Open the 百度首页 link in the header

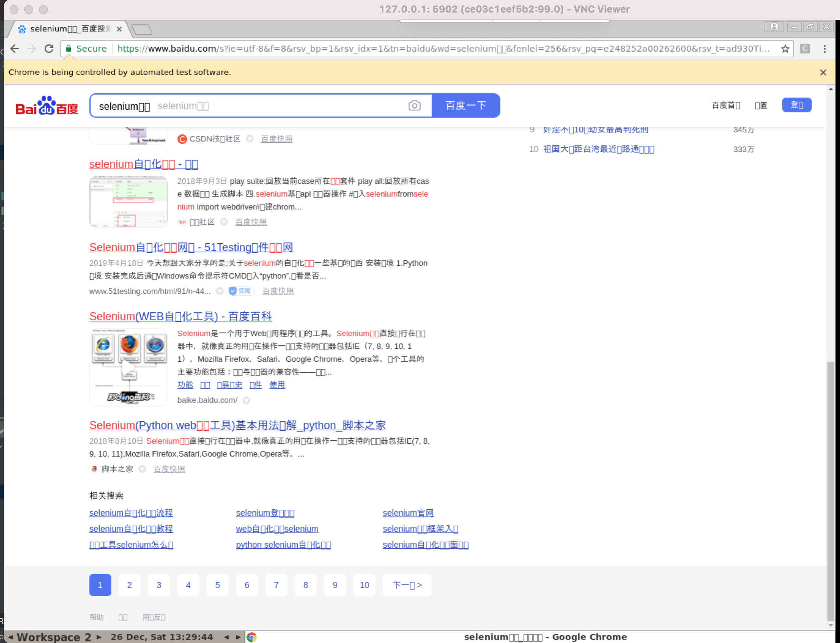click(x=726, y=105)
